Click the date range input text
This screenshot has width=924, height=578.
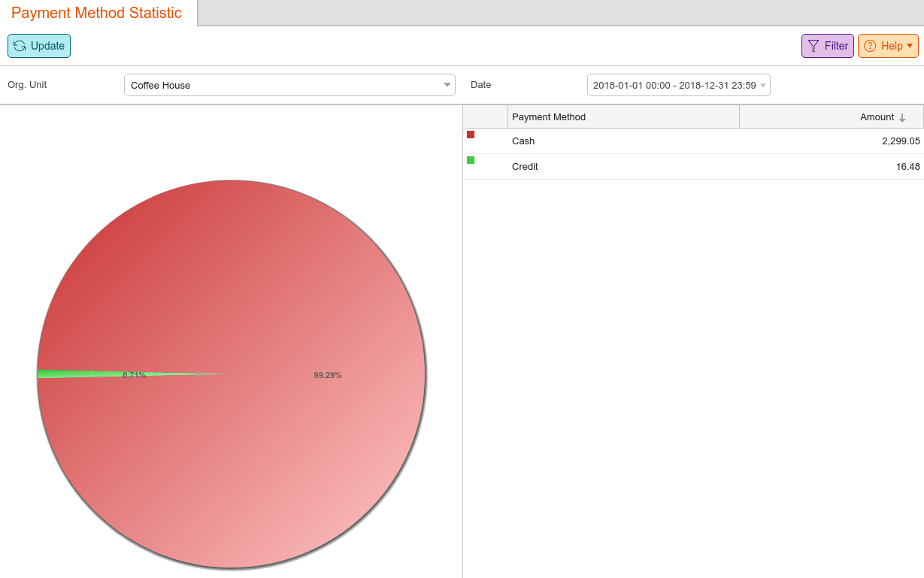coord(674,85)
